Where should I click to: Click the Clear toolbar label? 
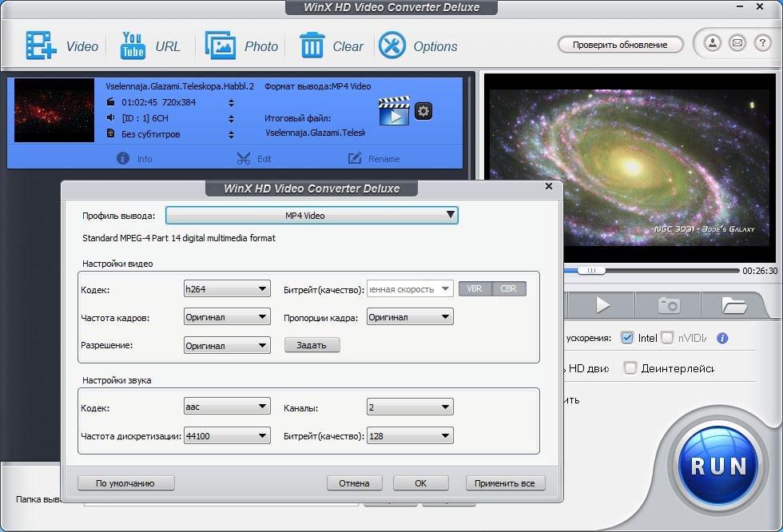(x=348, y=46)
